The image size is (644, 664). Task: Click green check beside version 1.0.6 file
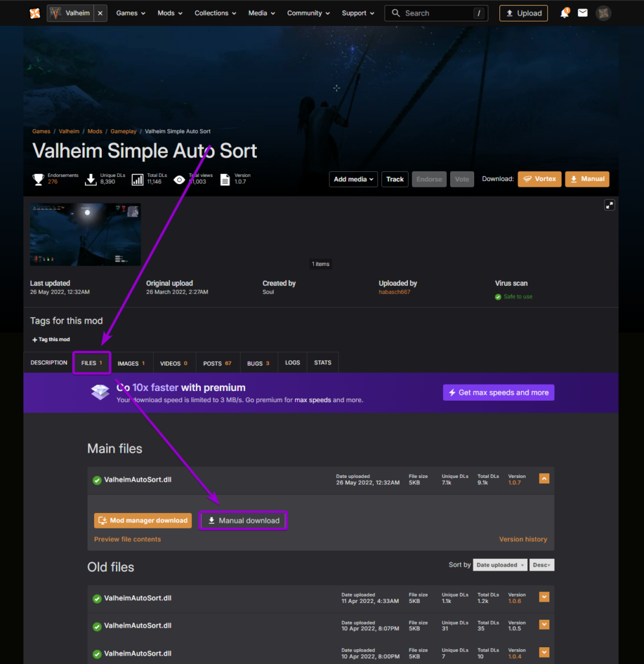pyautogui.click(x=97, y=599)
